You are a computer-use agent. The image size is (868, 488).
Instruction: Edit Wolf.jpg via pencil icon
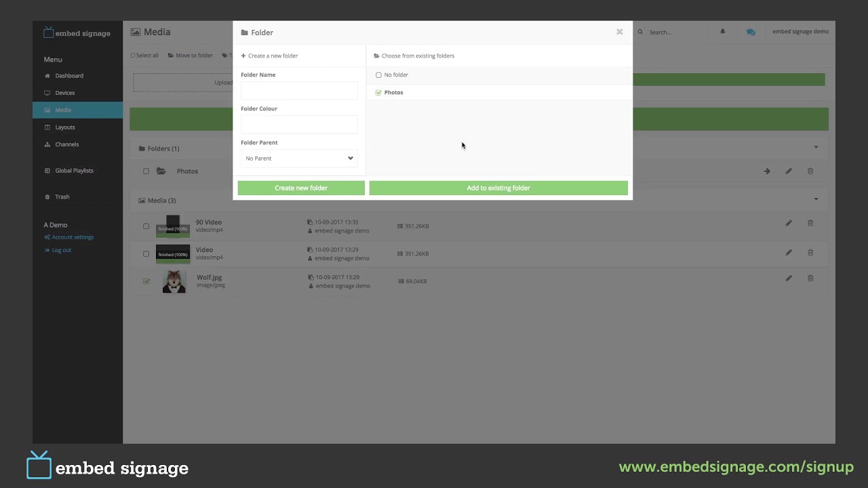[789, 279]
